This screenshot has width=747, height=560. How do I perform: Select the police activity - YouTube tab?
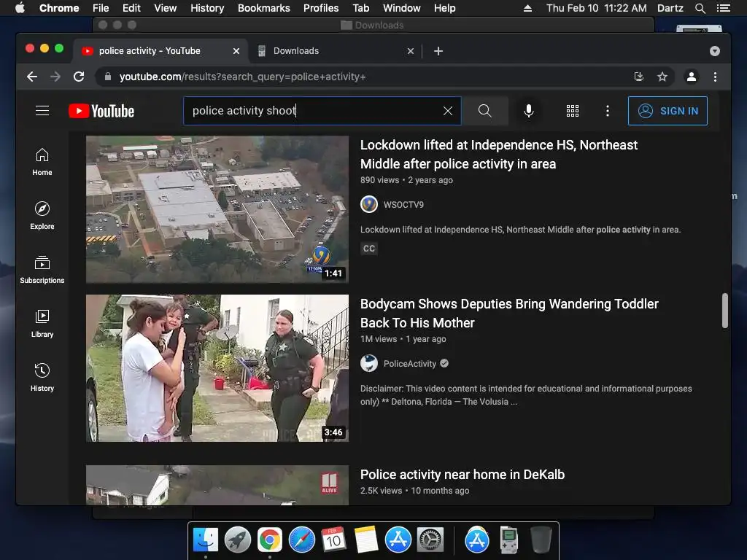coord(160,51)
